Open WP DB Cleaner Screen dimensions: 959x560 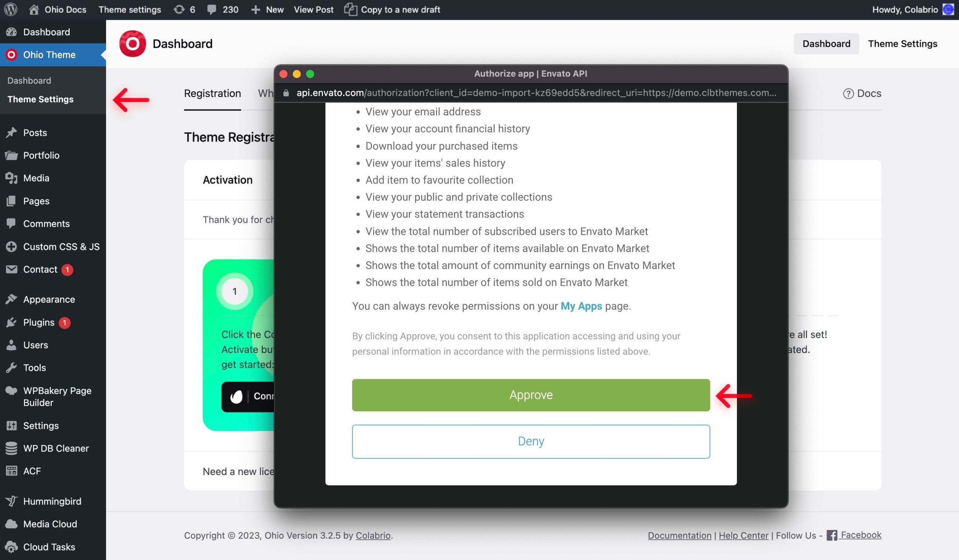[53, 448]
